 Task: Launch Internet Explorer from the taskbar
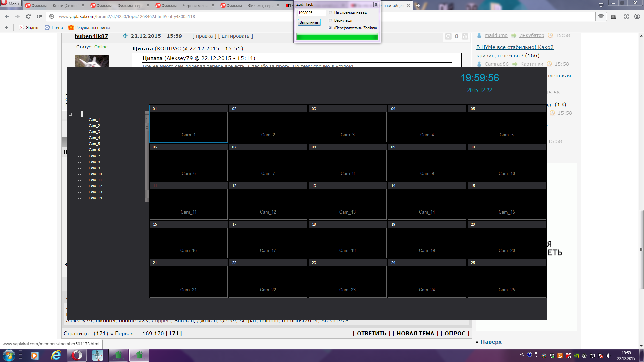pyautogui.click(x=56, y=355)
